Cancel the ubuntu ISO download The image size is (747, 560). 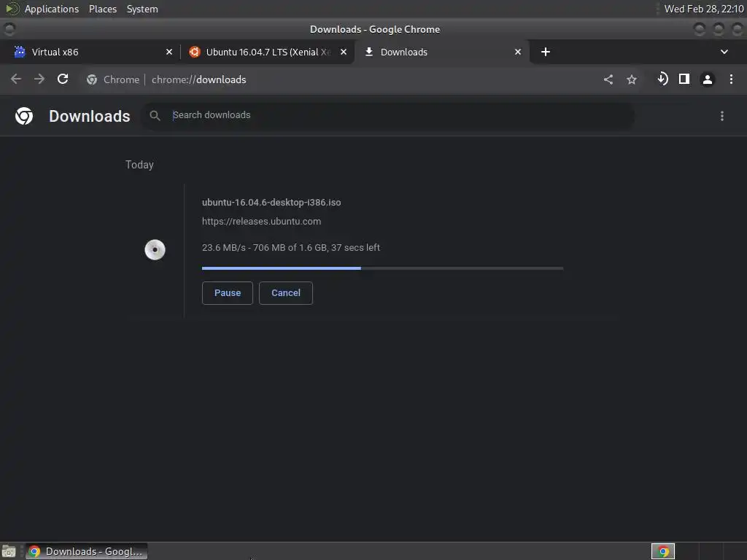(286, 293)
